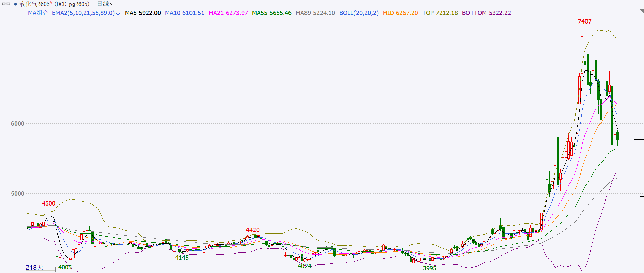Select the MA55 5655.46 legend value

pos(271,13)
